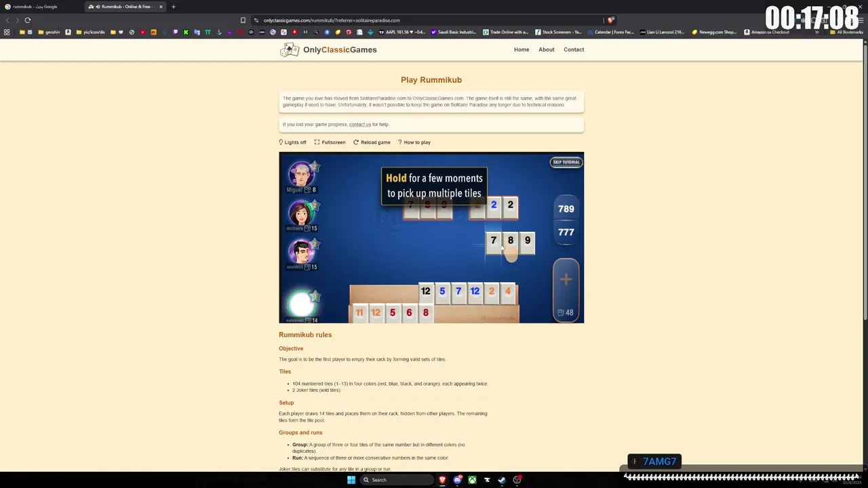Click the OnlyClassicGames logo
Image resolution: width=868 pixels, height=488 pixels.
click(x=328, y=49)
